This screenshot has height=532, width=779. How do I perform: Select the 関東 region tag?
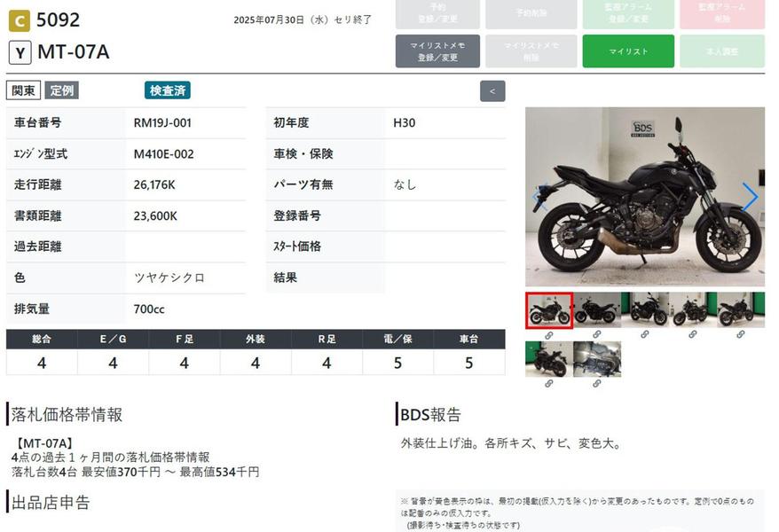point(24,90)
